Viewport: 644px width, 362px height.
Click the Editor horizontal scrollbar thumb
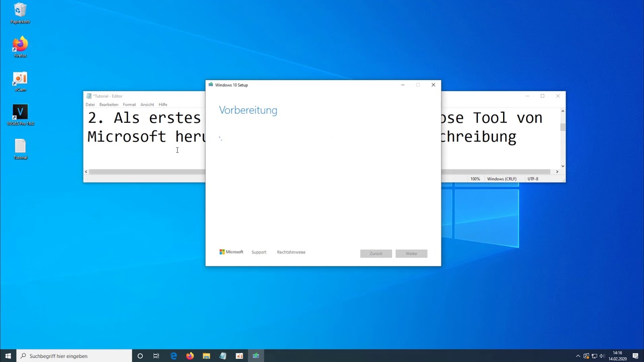147,172
